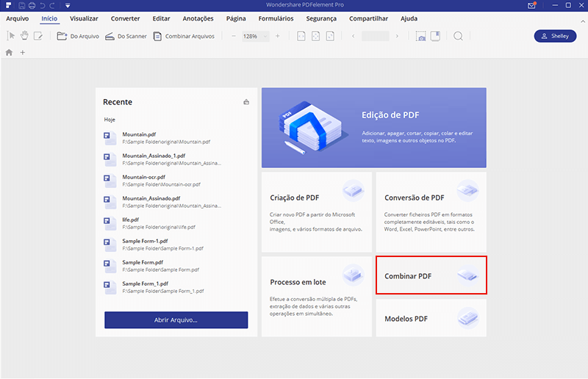Click the print icon in title bar
Screen dimensions: 588x379
click(32, 6)
